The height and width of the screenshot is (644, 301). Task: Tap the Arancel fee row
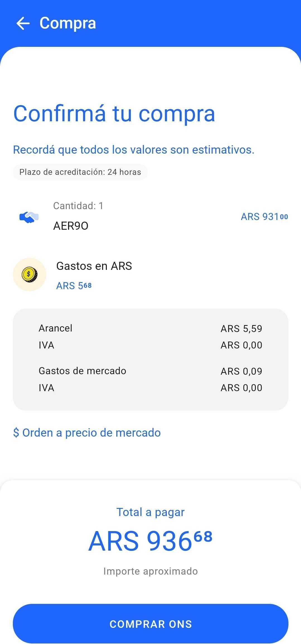point(151,328)
